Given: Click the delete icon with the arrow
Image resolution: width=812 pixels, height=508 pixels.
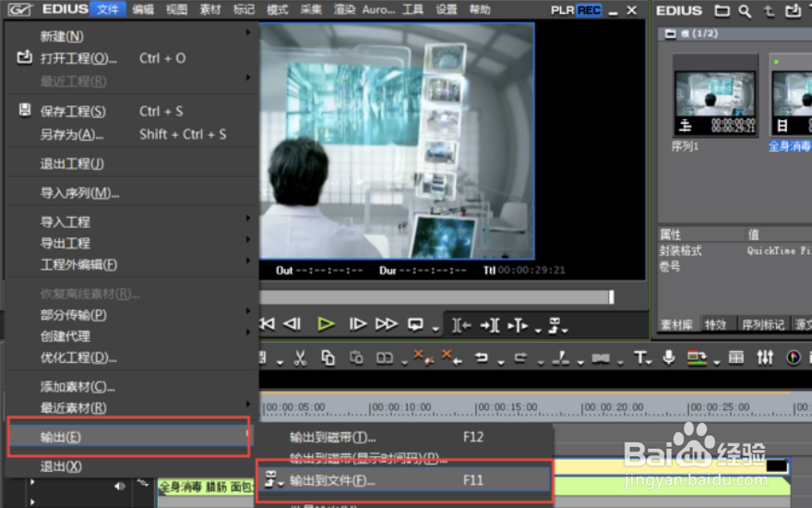Looking at the screenshot, I should [451, 357].
